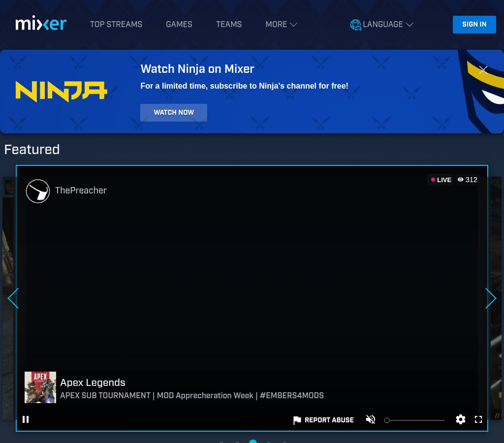Enter fullscreen mode

(478, 419)
